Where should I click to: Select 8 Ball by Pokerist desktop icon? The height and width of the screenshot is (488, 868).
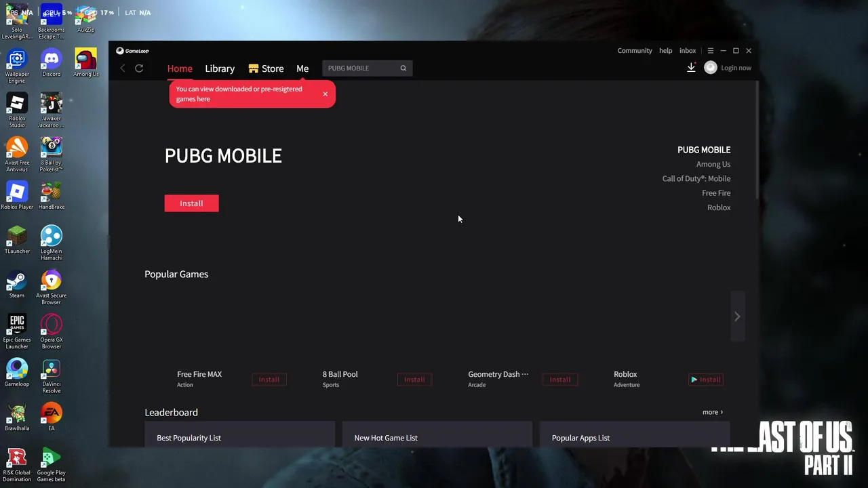51,155
